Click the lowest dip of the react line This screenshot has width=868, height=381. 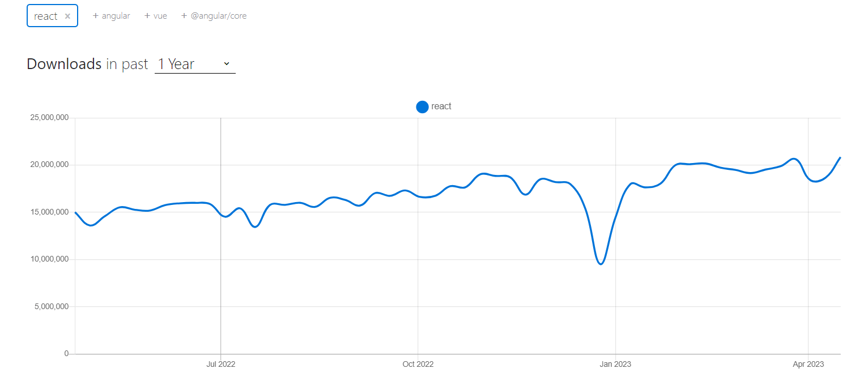[601, 264]
